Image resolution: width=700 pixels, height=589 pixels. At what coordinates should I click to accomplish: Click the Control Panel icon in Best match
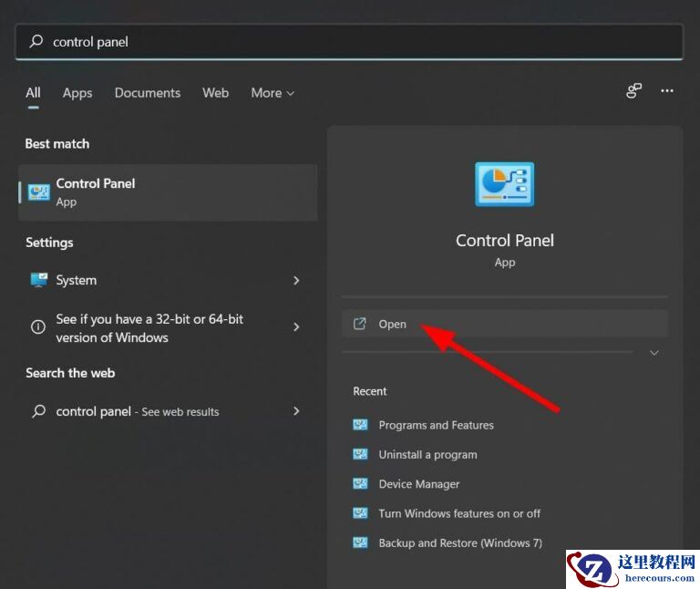(x=39, y=192)
